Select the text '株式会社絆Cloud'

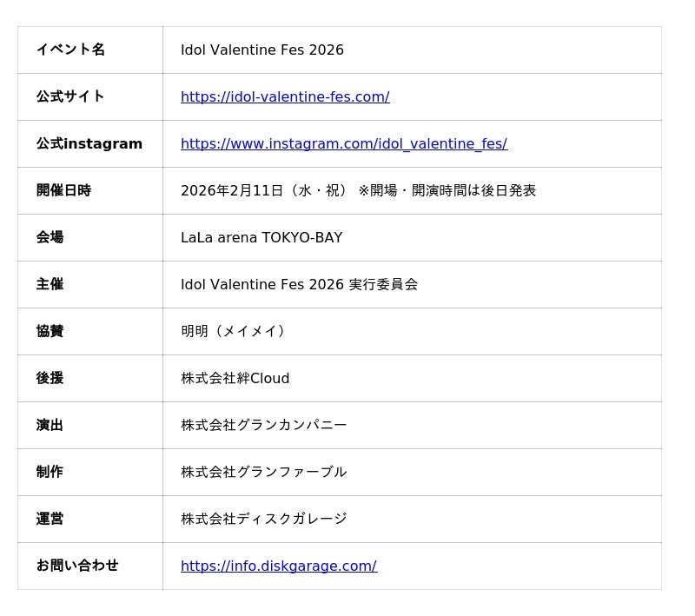pos(235,379)
